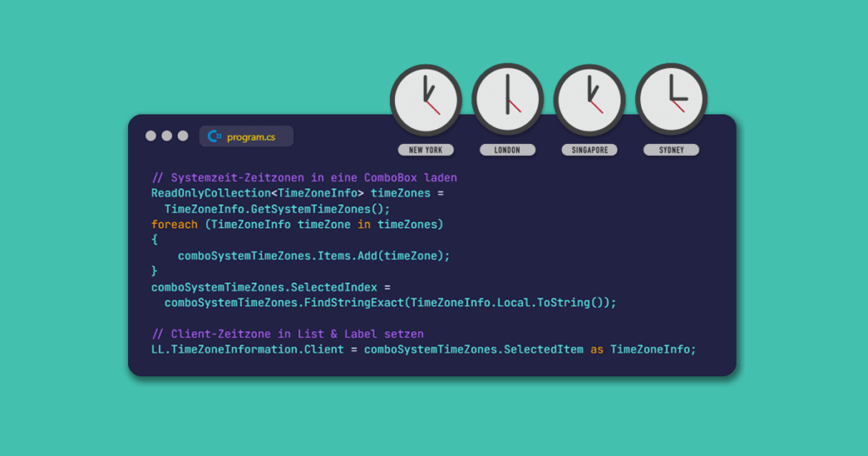Image resolution: width=868 pixels, height=456 pixels.
Task: Click the New York clock face
Action: (x=426, y=100)
